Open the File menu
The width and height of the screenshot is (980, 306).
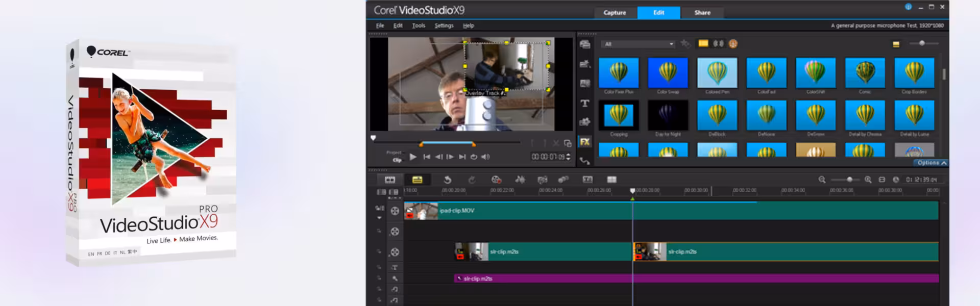(380, 25)
